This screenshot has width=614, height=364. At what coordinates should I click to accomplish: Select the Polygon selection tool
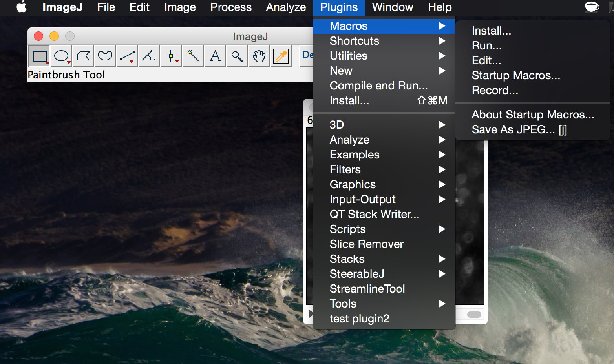coord(83,56)
